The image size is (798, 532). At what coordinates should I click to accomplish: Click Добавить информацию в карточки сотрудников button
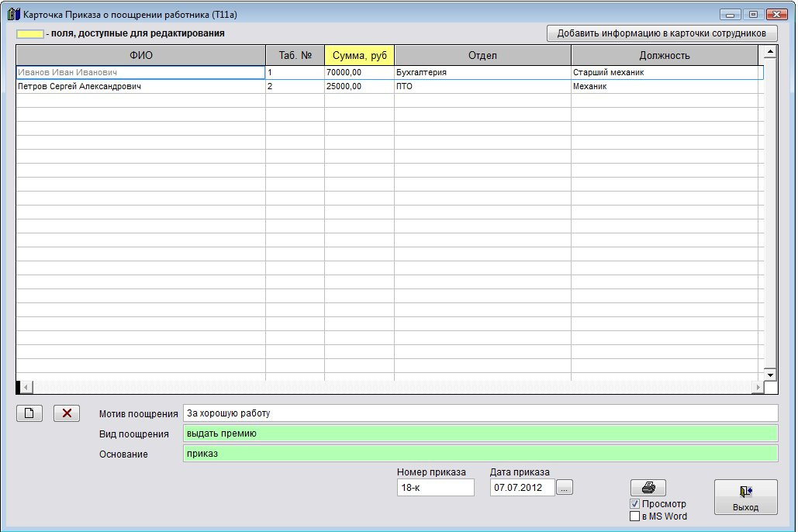click(x=662, y=33)
